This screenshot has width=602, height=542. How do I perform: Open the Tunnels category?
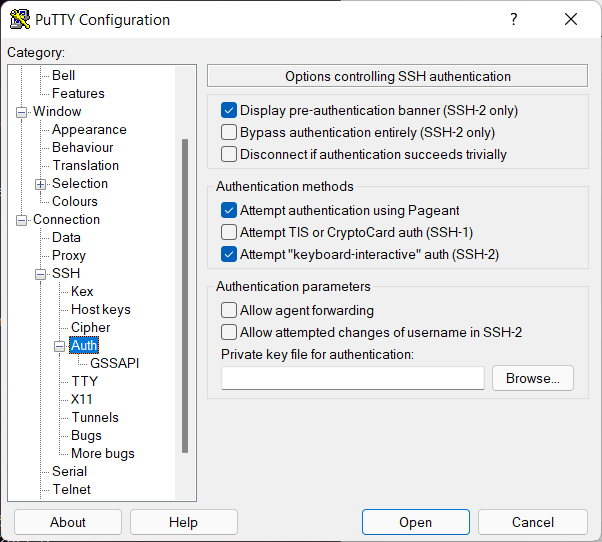95,418
